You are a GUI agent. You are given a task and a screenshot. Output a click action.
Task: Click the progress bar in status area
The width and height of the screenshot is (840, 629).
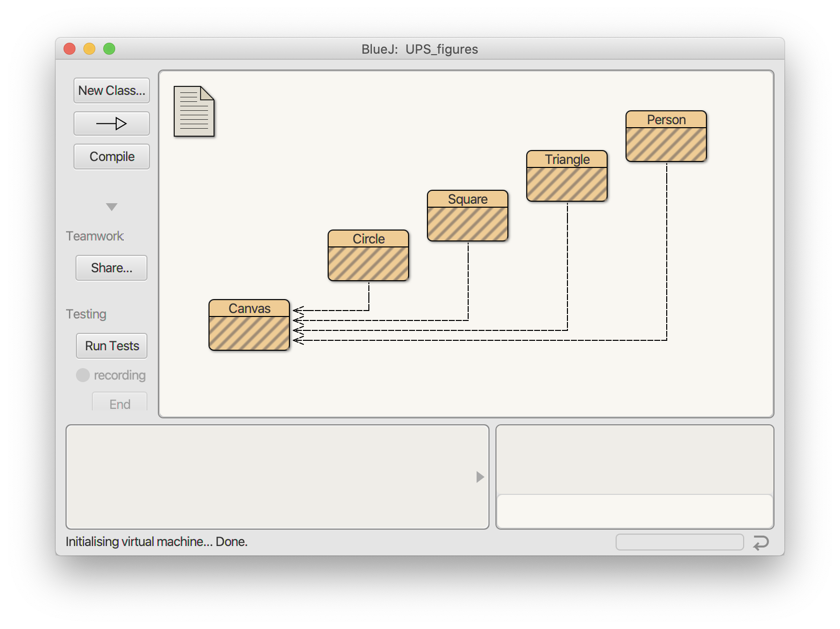click(x=679, y=542)
